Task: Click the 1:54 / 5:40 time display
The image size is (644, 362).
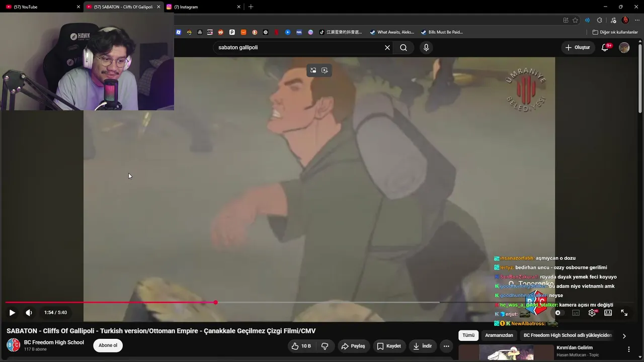Action: point(55,313)
